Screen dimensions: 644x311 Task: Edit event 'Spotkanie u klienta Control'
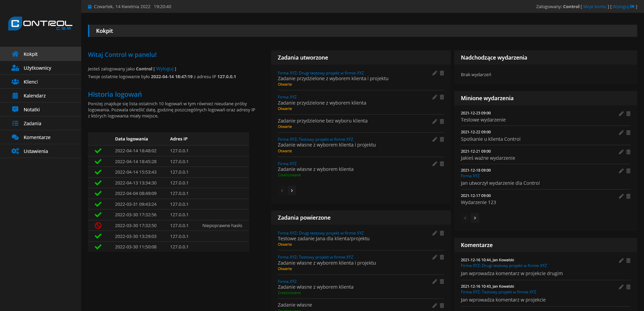click(x=621, y=133)
